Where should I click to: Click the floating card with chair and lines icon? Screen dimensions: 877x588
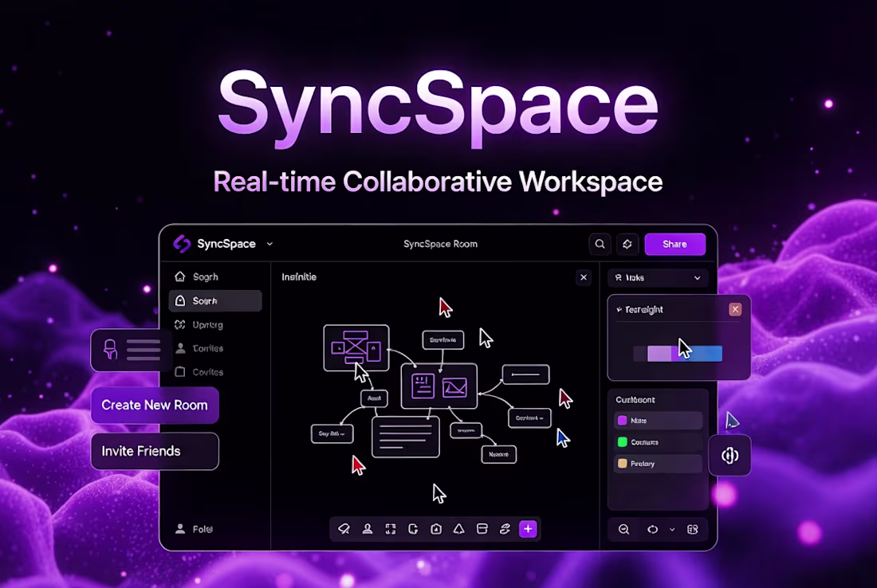132,350
